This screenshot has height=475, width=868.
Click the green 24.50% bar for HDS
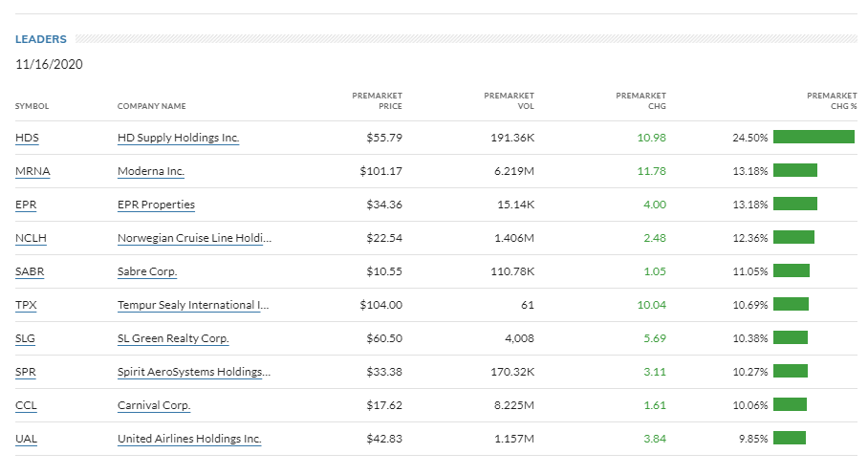point(814,137)
